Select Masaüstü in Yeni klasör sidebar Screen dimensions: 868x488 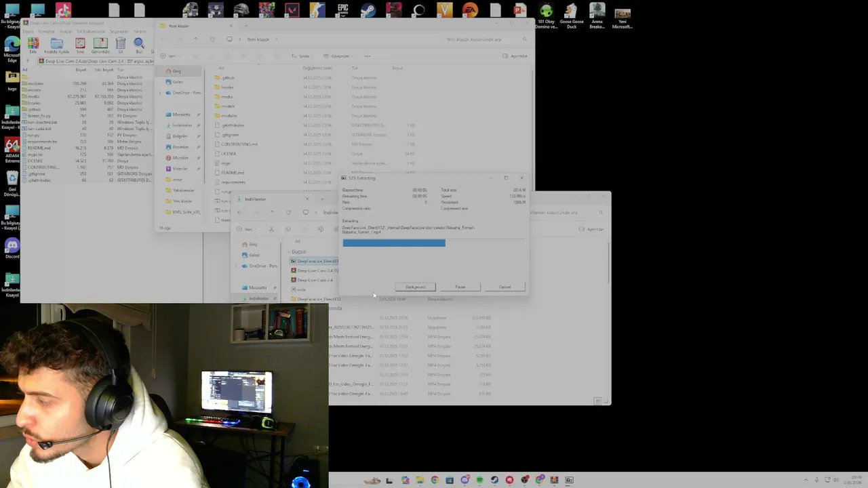click(181, 114)
